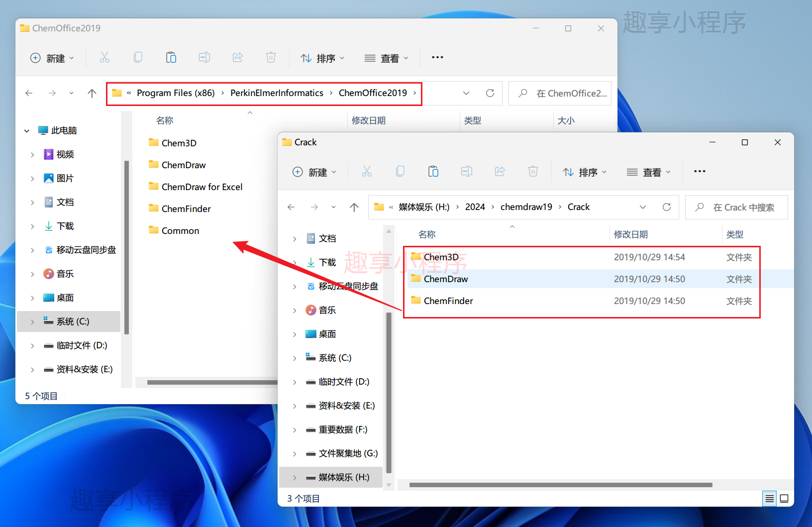The width and height of the screenshot is (812, 527).
Task: Open 排序 sort menu in ChemOffice2019 window
Action: coord(322,58)
